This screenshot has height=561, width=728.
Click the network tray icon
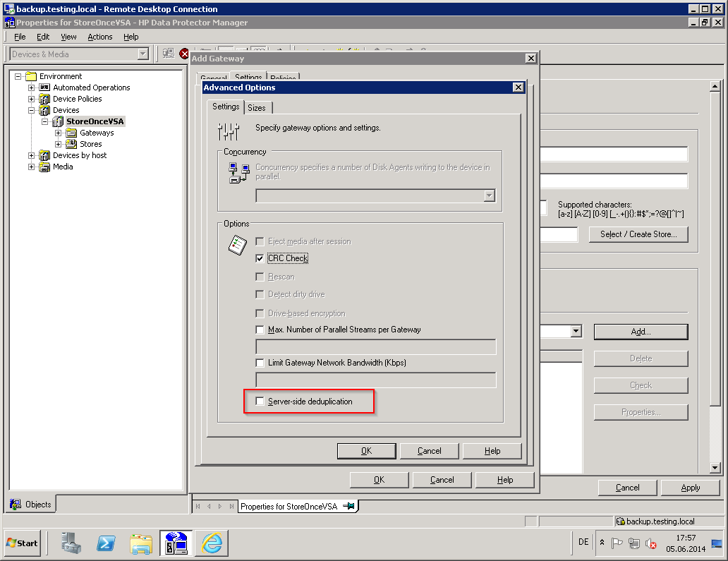pyautogui.click(x=633, y=543)
